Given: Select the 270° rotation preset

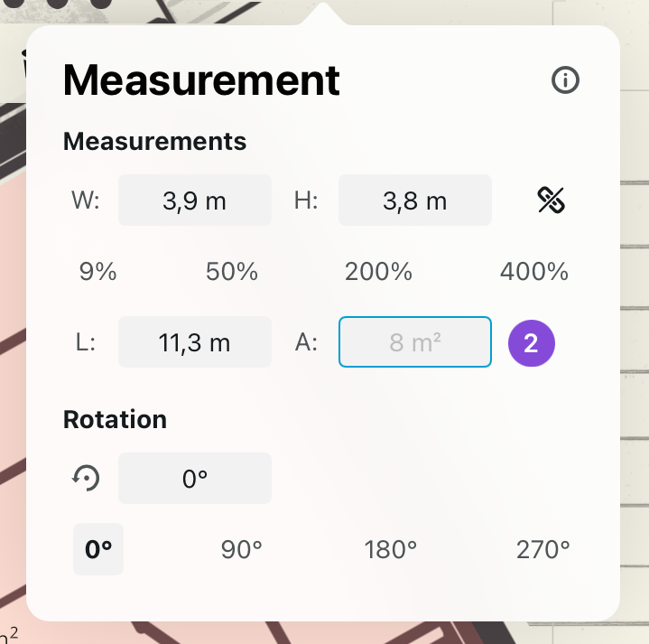Looking at the screenshot, I should point(543,549).
